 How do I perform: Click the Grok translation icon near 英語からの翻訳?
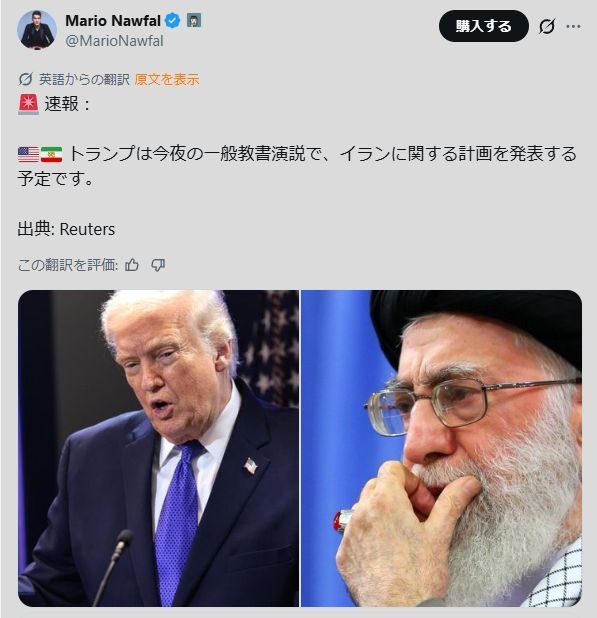[25, 80]
